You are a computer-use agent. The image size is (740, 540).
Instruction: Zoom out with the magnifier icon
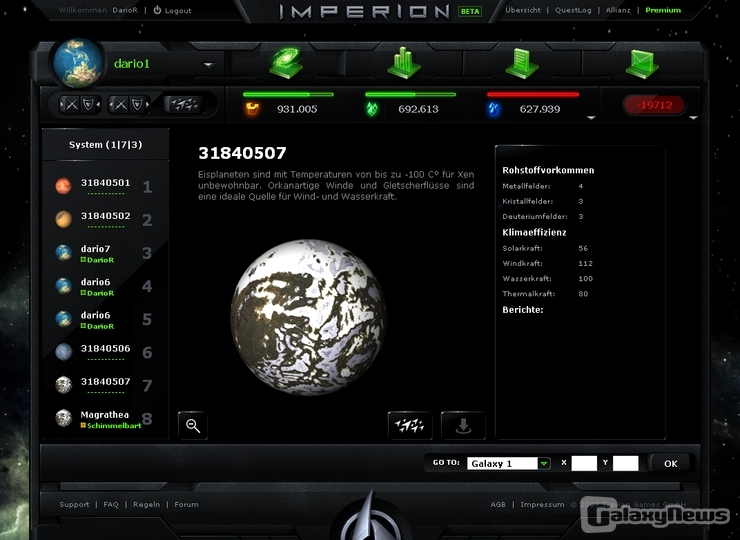pyautogui.click(x=193, y=425)
